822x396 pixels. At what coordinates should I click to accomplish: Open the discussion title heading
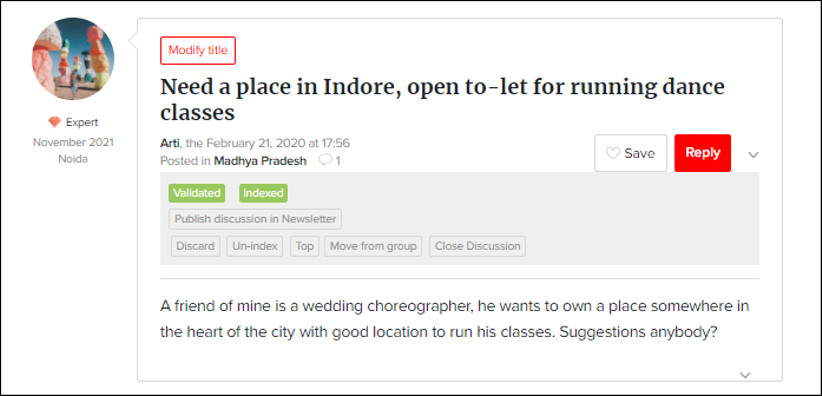pyautogui.click(x=442, y=99)
